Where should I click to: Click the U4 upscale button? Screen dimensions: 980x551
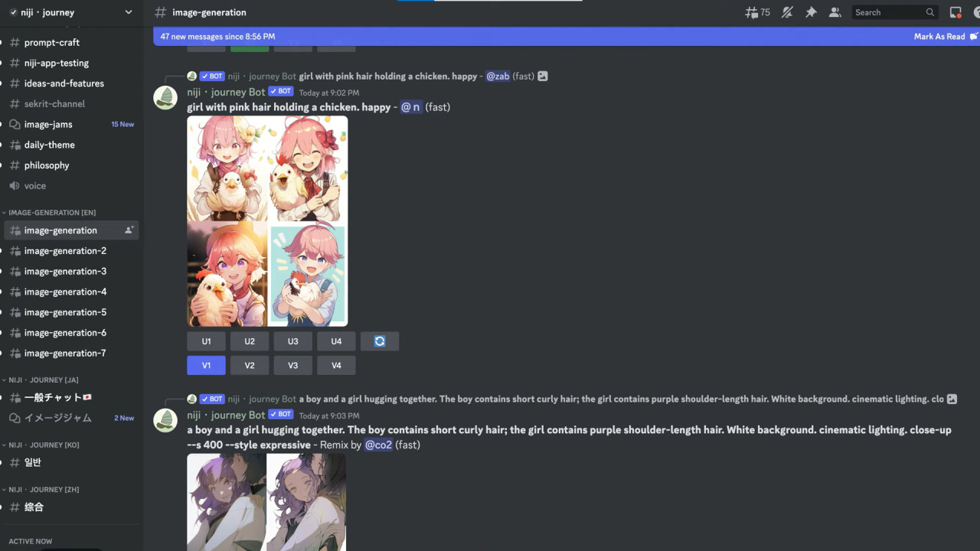coord(336,341)
